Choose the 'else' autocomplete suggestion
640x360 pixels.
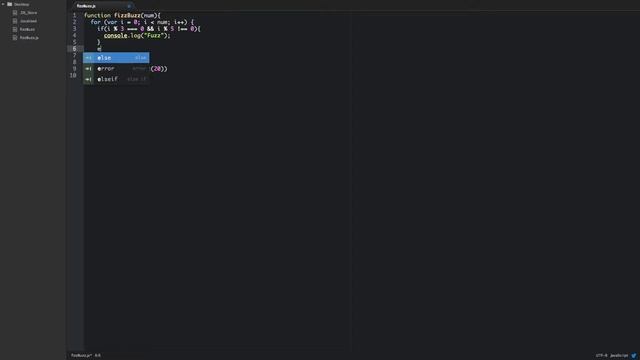[116, 58]
